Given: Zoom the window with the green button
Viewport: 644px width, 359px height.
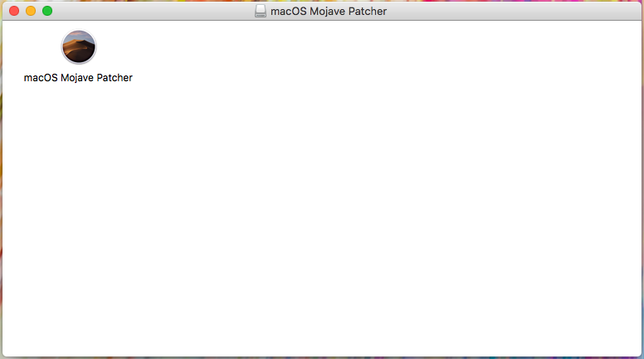Looking at the screenshot, I should (47, 11).
